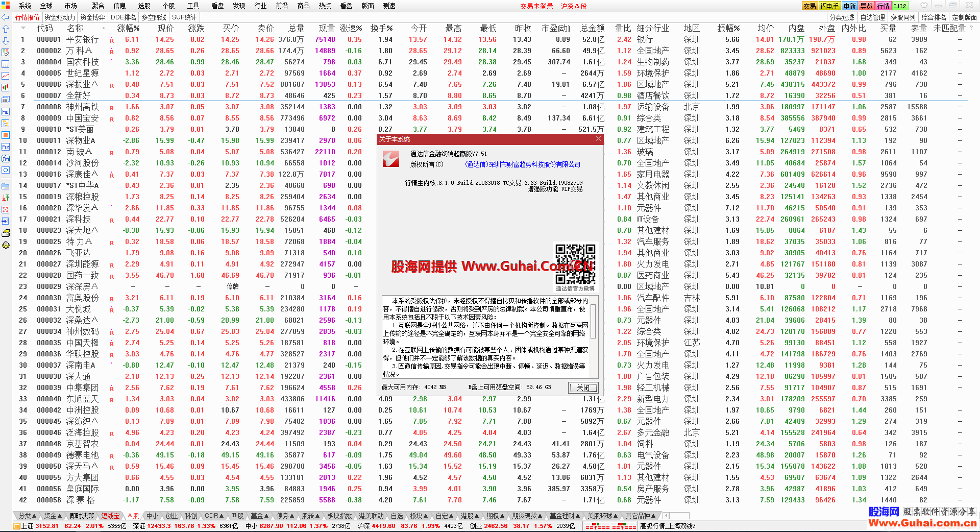The image size is (980, 532).
Task: Open the 市场 menu
Action: pyautogui.click(x=70, y=6)
